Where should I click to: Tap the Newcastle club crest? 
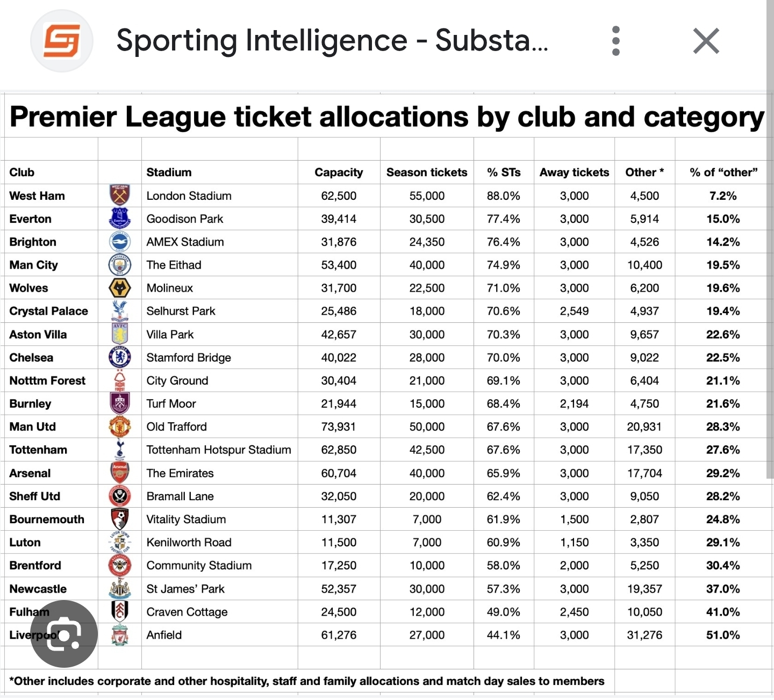120,589
